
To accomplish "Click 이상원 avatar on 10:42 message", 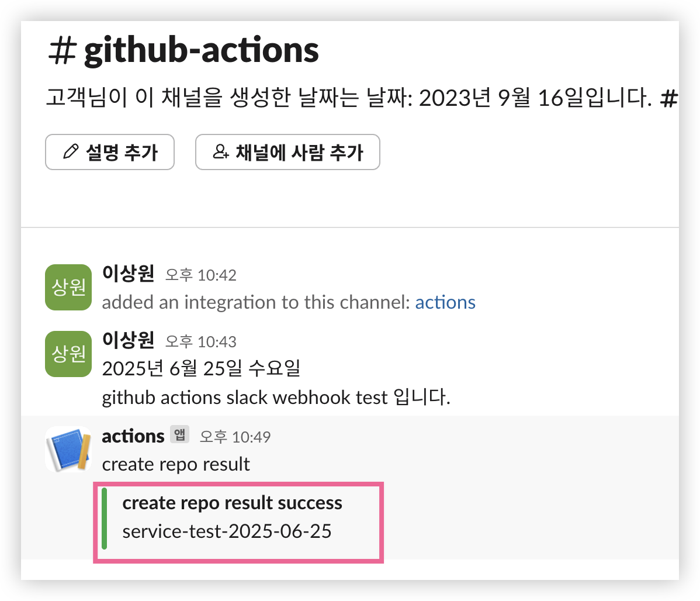I will (68, 287).
